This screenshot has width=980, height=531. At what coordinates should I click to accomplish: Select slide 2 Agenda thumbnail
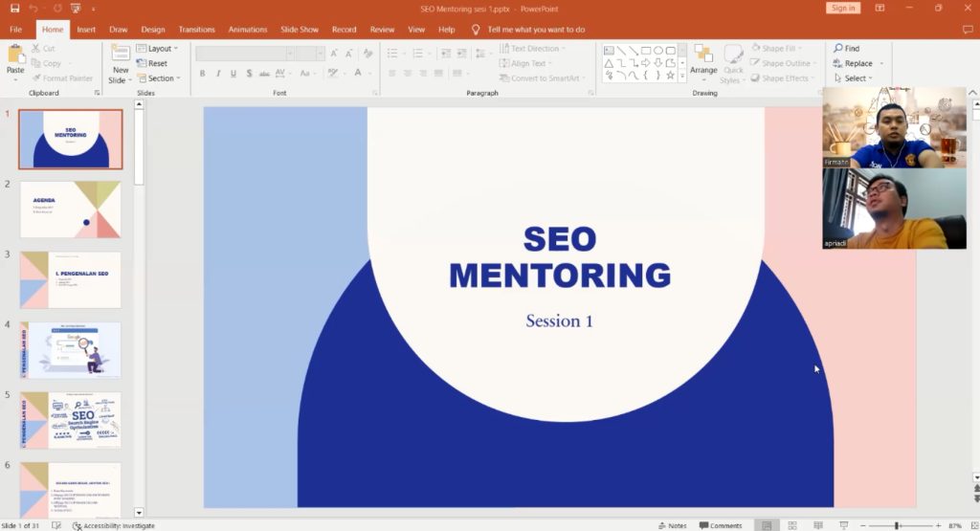coord(70,210)
